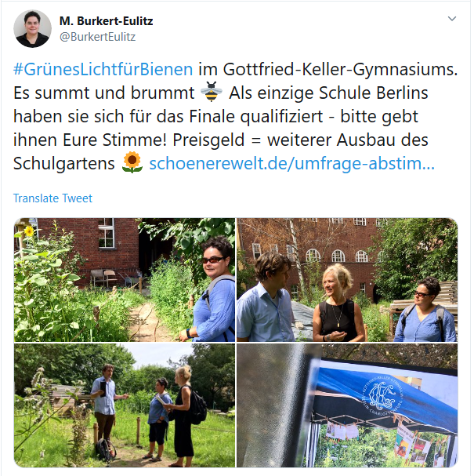Viewport: 474px width, 476px height.
Task: Open hashtag #GrünesLichtfürBienen
Action: pos(103,69)
